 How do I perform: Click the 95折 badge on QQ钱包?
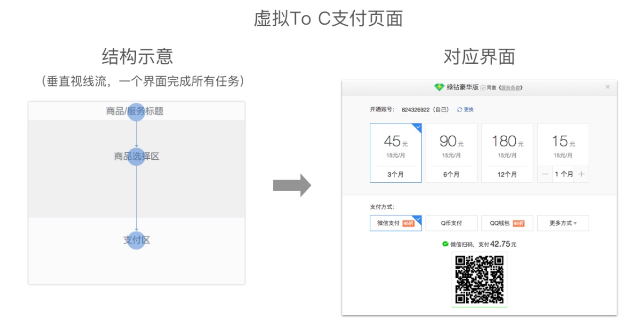pos(518,223)
